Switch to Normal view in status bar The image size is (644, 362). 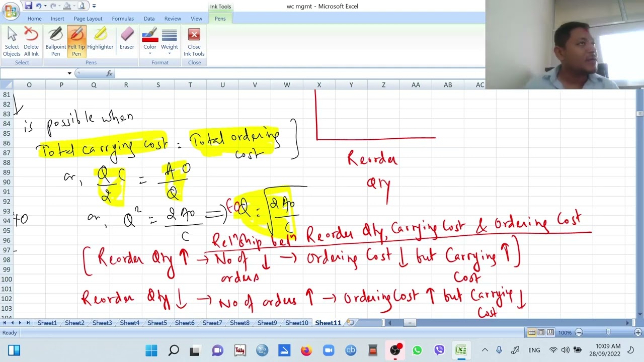pos(532,332)
